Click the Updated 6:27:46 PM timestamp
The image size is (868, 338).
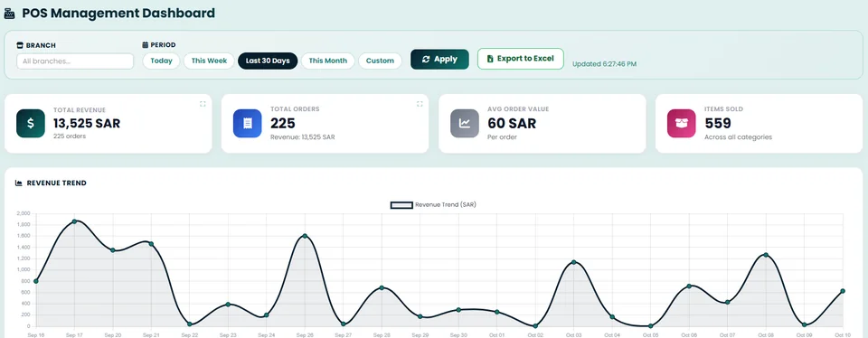point(605,64)
